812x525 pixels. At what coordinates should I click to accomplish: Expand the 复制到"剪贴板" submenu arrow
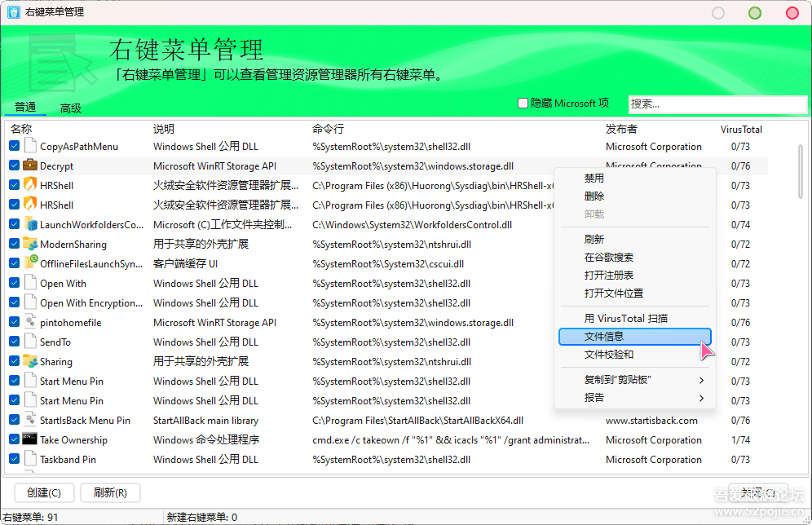click(x=701, y=380)
